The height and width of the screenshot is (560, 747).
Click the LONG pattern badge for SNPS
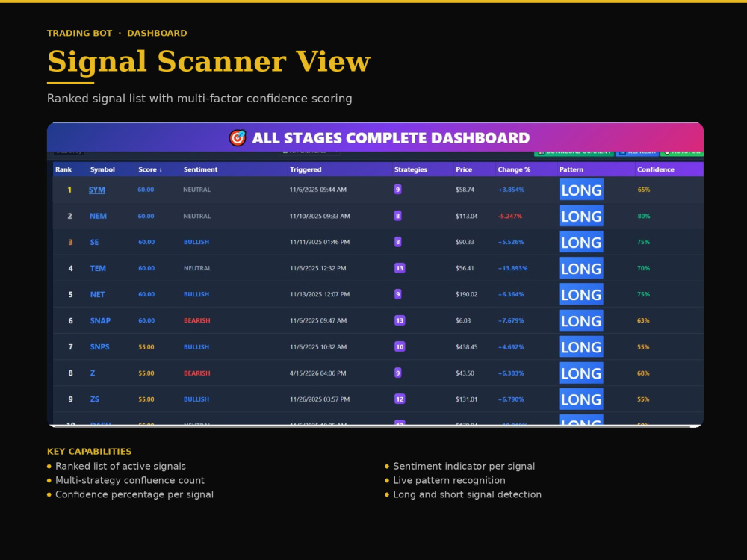point(581,346)
